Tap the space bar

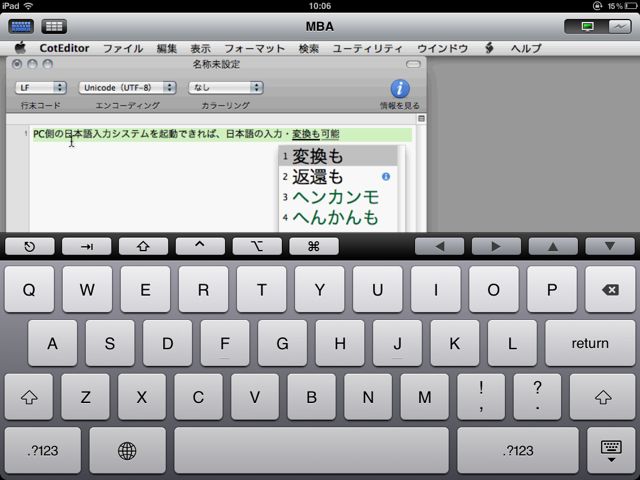311,450
